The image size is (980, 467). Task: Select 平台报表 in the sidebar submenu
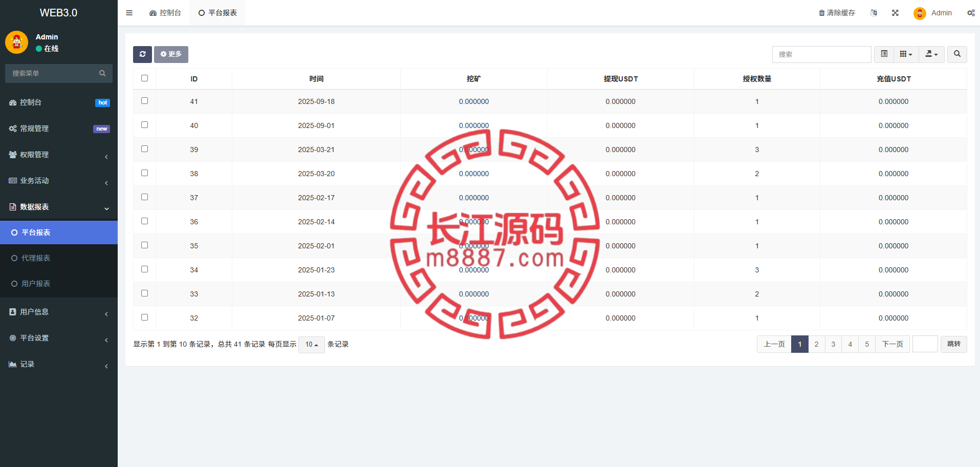tap(59, 232)
